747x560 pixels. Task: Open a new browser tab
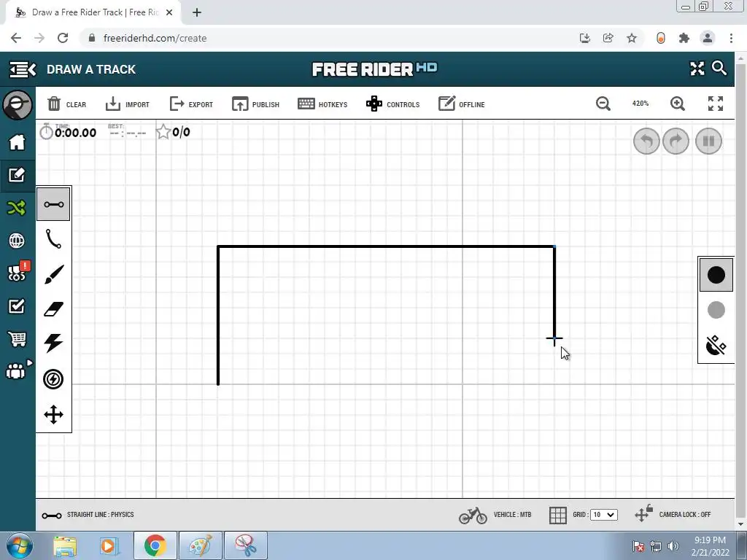tap(197, 13)
